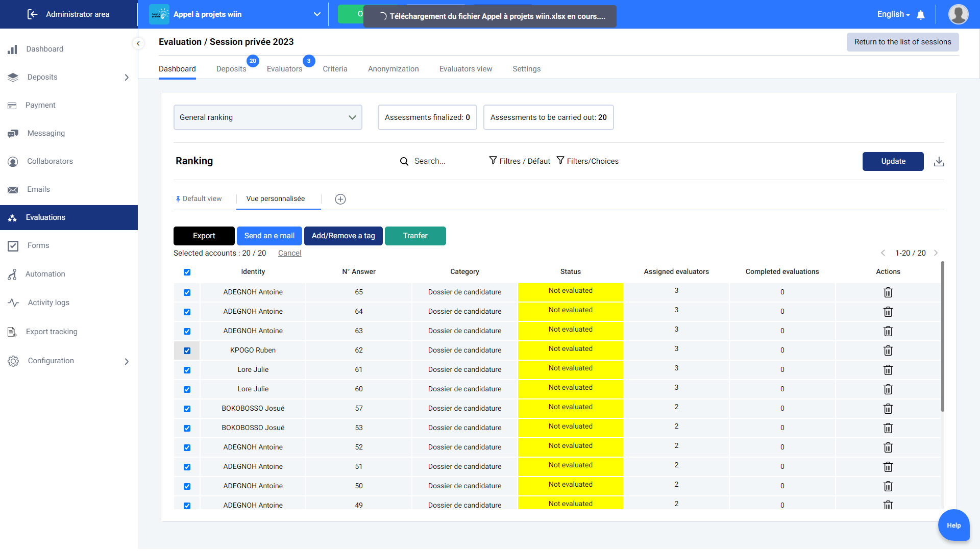
Task: Click Send an e-mail button
Action: pyautogui.click(x=269, y=236)
